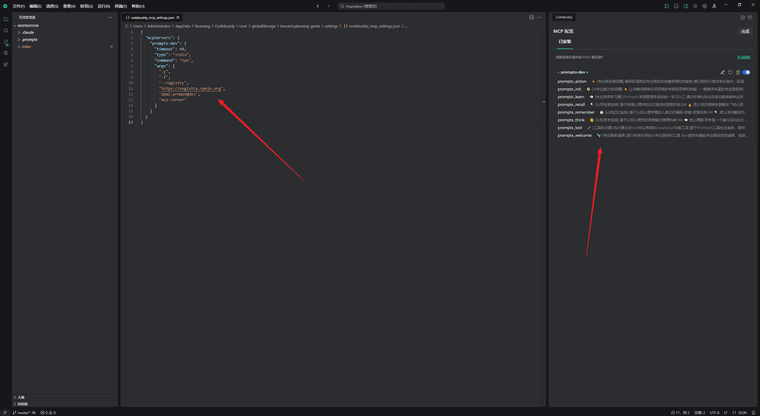
Task: Disable the promptx-dev server switch
Action: point(746,72)
